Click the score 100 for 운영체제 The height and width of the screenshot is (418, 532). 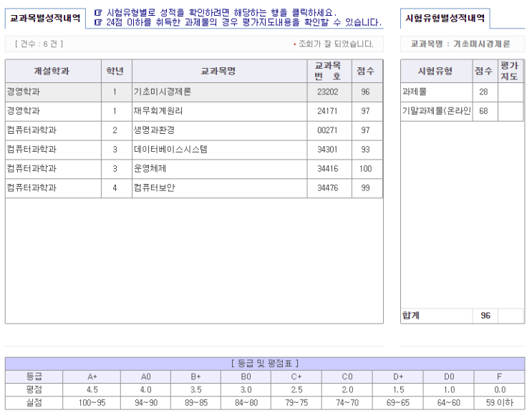pyautogui.click(x=366, y=169)
